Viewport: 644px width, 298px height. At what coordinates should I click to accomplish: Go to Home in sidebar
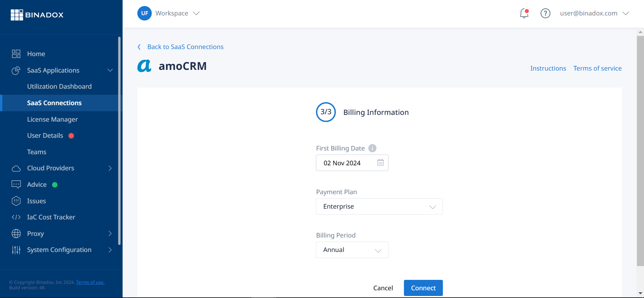coord(36,54)
